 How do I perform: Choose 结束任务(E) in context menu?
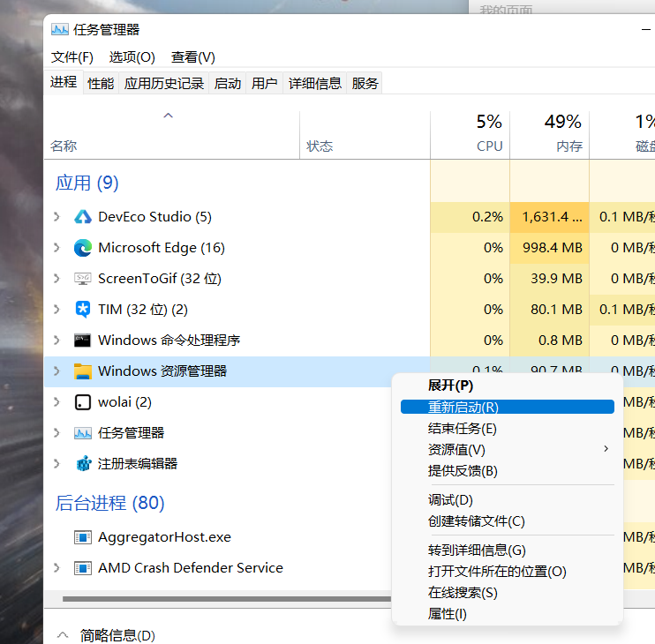(x=507, y=428)
